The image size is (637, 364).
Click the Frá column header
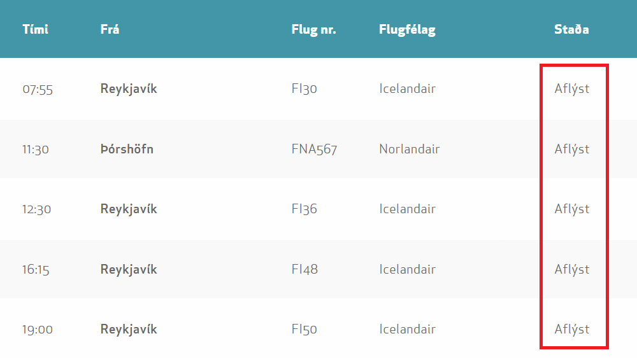tap(110, 29)
